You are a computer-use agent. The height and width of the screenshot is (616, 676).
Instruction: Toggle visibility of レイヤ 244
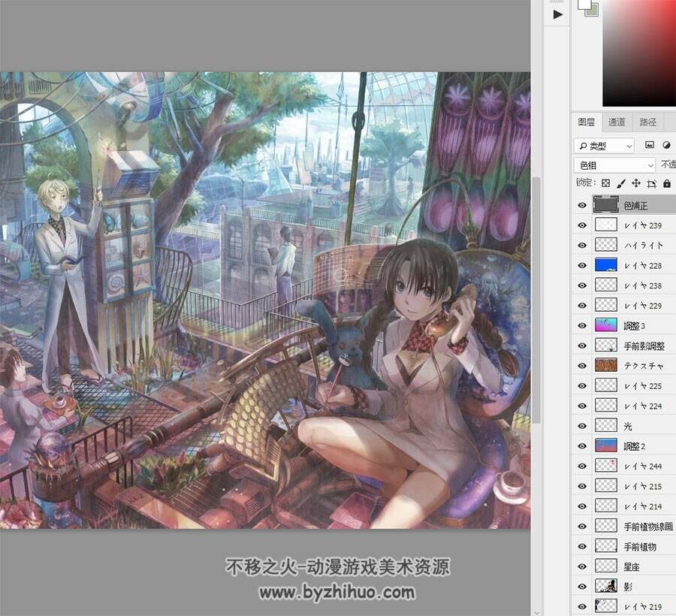(582, 466)
